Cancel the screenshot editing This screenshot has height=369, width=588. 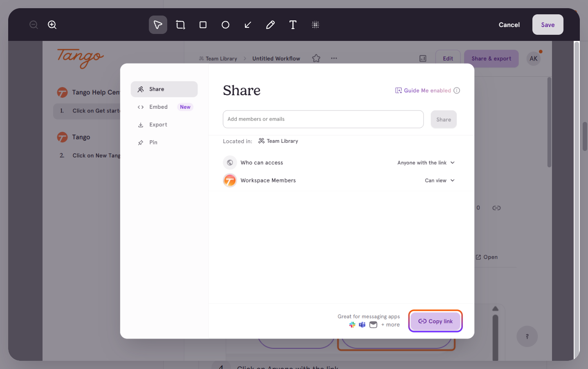pyautogui.click(x=509, y=25)
